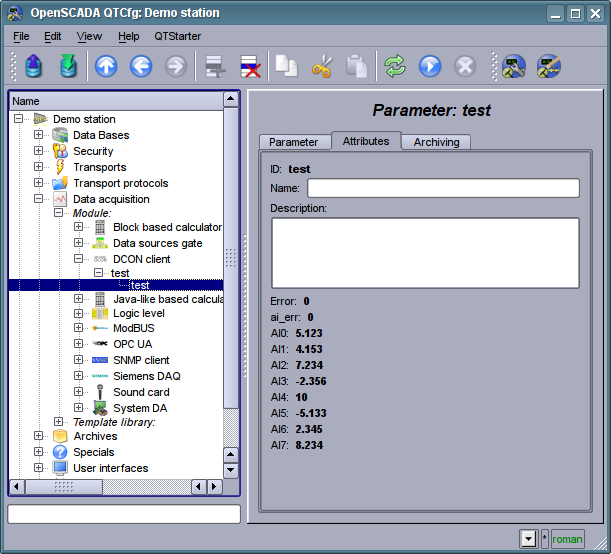
Task: Collapse the Data acquisition tree node
Action: 39,199
